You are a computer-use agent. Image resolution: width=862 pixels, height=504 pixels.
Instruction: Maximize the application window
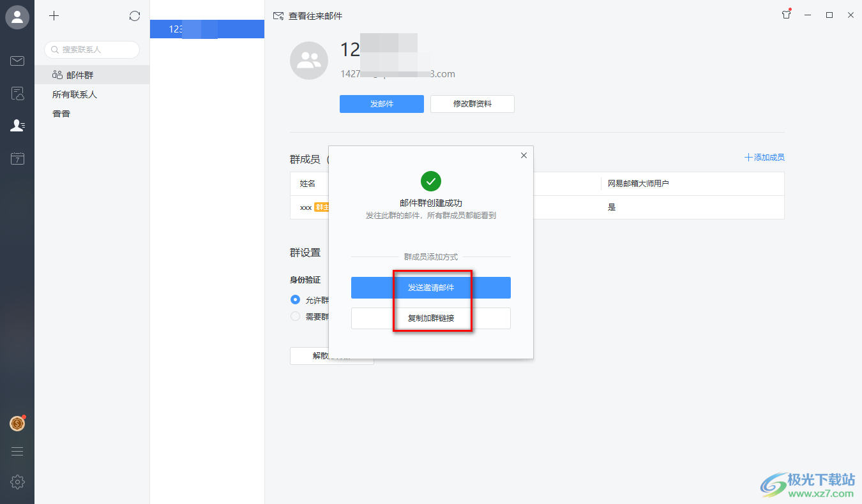(x=829, y=15)
